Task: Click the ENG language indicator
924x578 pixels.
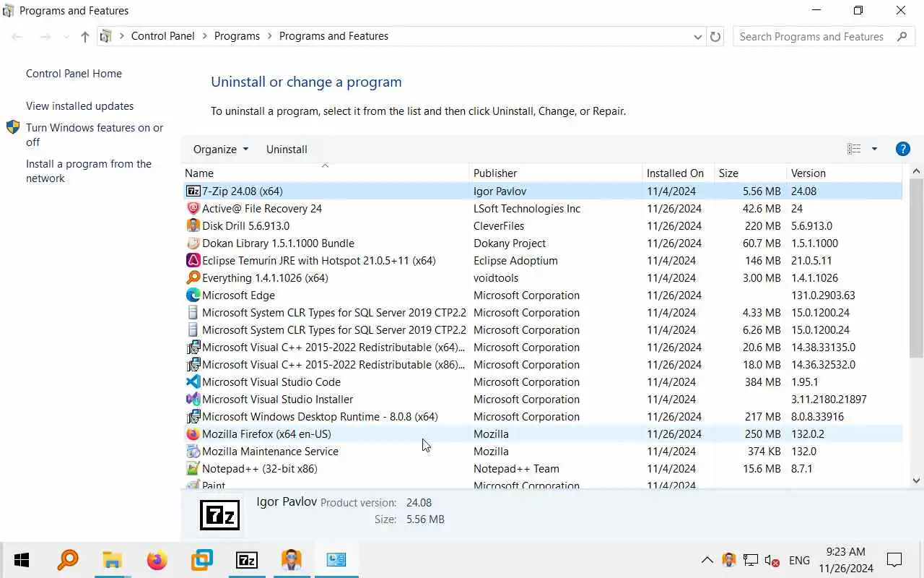Action: pyautogui.click(x=799, y=561)
